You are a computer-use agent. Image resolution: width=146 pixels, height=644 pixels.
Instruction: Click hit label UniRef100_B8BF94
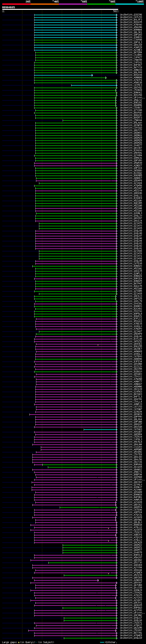tap(131, 475)
